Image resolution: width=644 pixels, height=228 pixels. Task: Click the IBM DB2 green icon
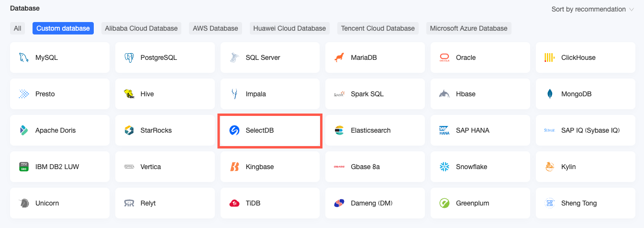click(x=23, y=167)
